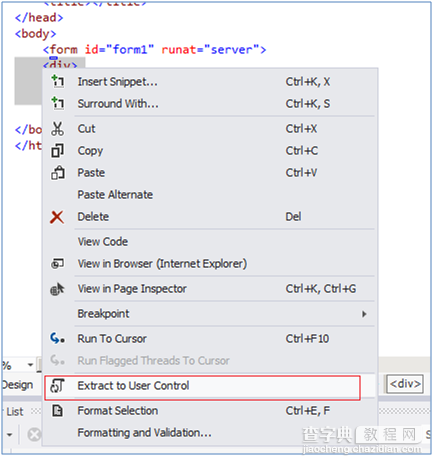
Task: Expand the Breakpoint submenu arrow
Action: (364, 314)
